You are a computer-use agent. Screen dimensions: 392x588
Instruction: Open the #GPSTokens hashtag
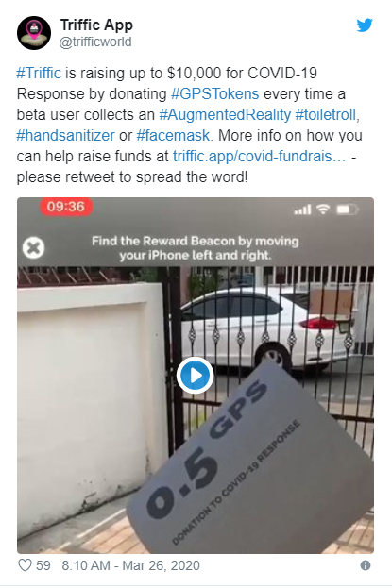pyautogui.click(x=214, y=93)
